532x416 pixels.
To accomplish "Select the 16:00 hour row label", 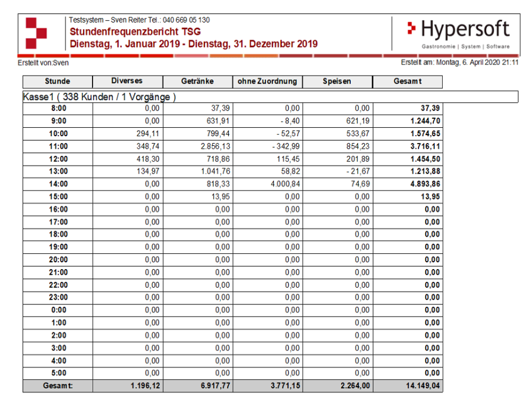I will coord(58,209).
